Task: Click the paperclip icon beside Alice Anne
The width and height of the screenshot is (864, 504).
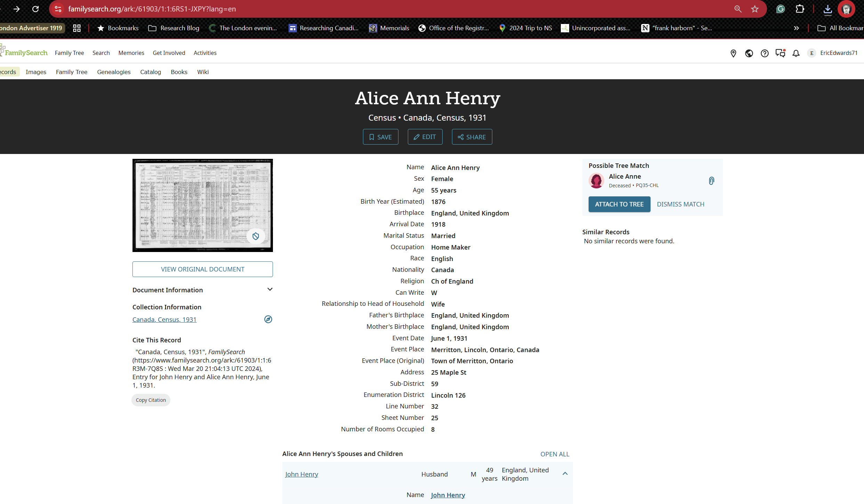Action: [x=711, y=181]
